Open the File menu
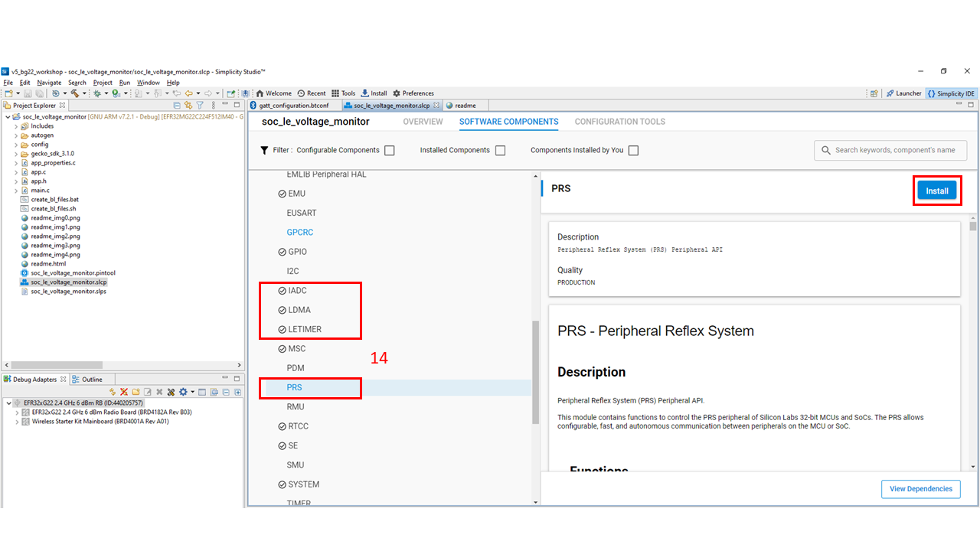The width and height of the screenshot is (980, 551). (8, 83)
